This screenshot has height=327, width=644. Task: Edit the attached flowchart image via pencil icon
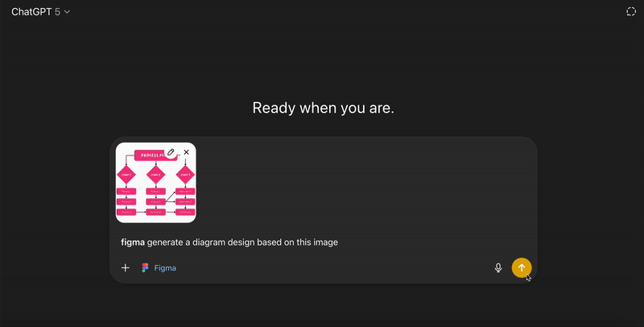click(x=171, y=152)
